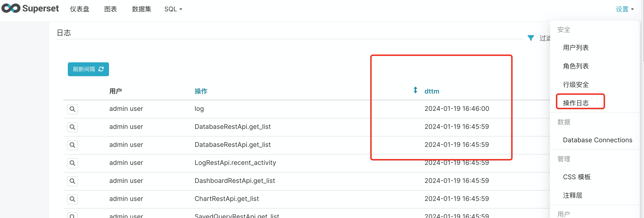The width and height of the screenshot is (644, 218).
Task: Open the 设置 settings dropdown
Action: coord(624,9)
